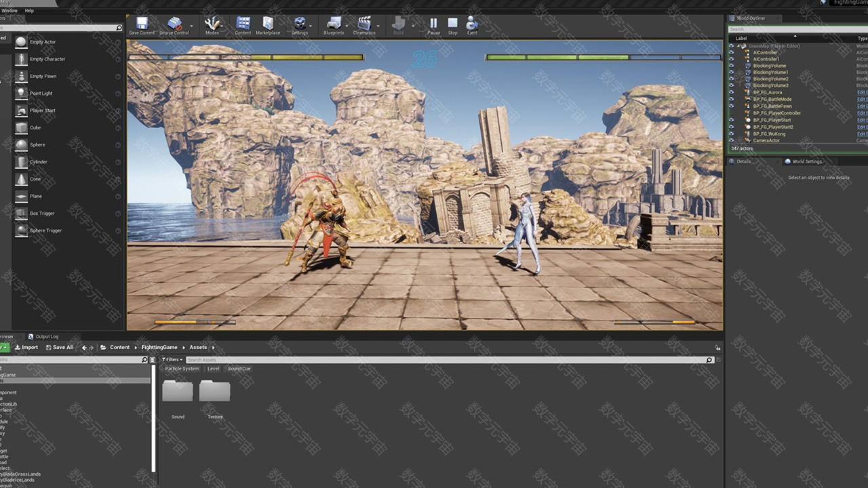868x488 pixels.
Task: Select the Cylinder placement icon
Action: (21, 162)
